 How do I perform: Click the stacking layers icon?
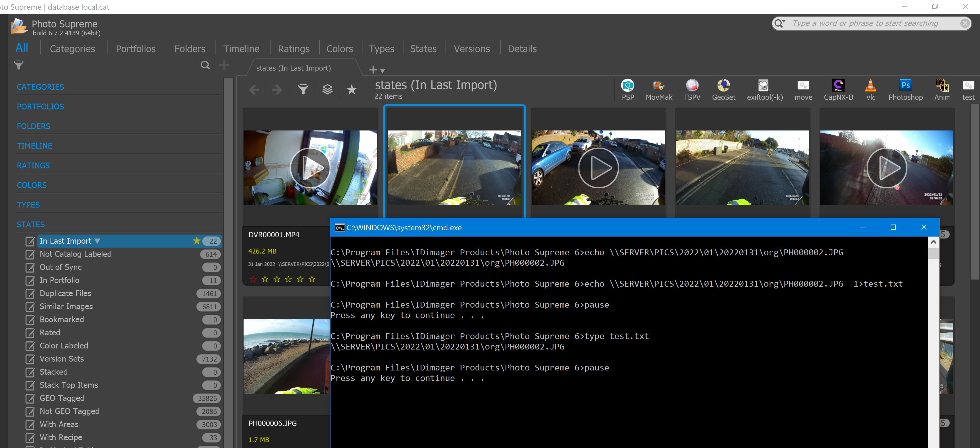click(x=327, y=90)
